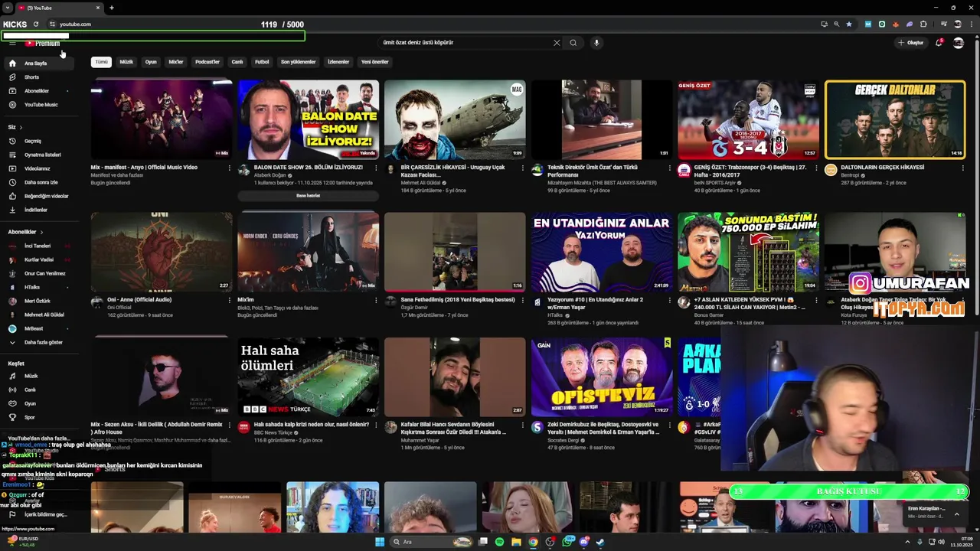This screenshot has height=551, width=980.
Task: Select the Yeni öneriler filter chip
Action: point(375,62)
